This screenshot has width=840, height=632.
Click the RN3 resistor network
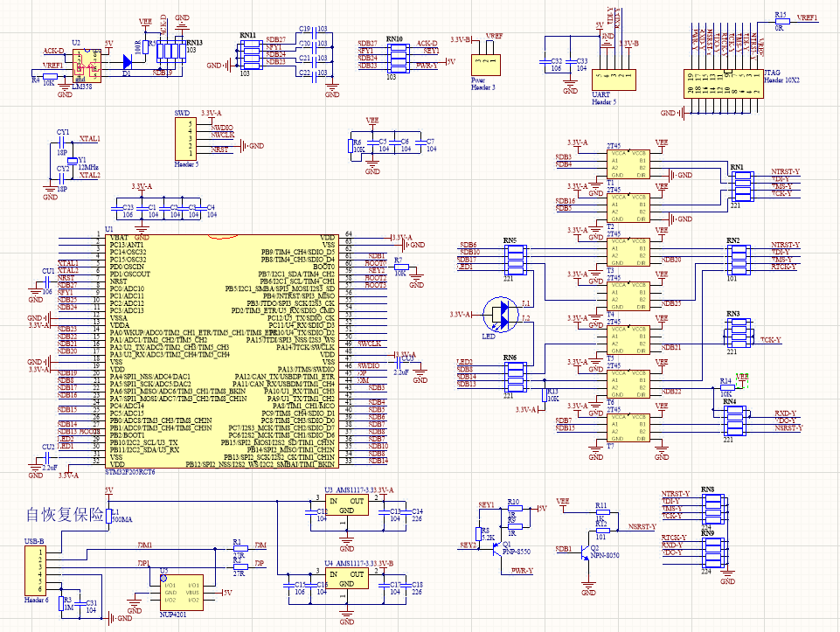click(x=739, y=333)
